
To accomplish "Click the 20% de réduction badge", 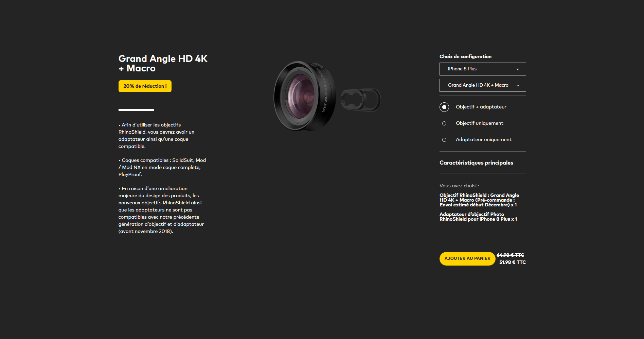I will pos(145,86).
